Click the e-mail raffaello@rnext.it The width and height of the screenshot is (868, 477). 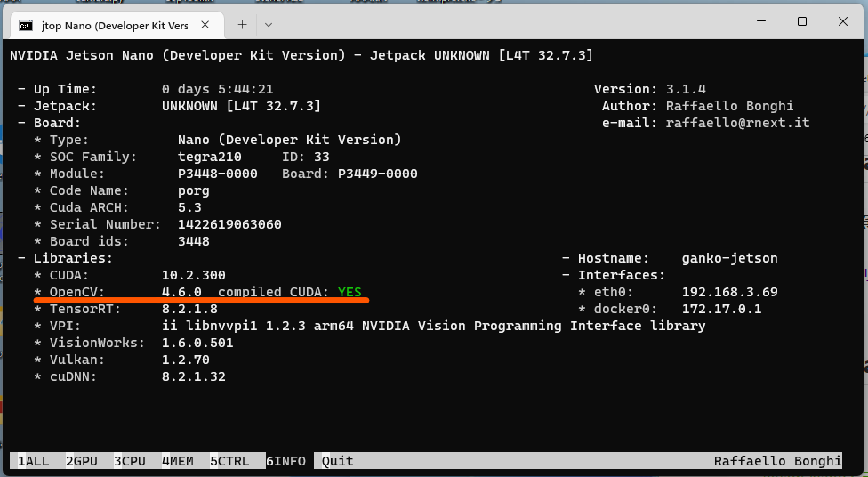coord(737,123)
